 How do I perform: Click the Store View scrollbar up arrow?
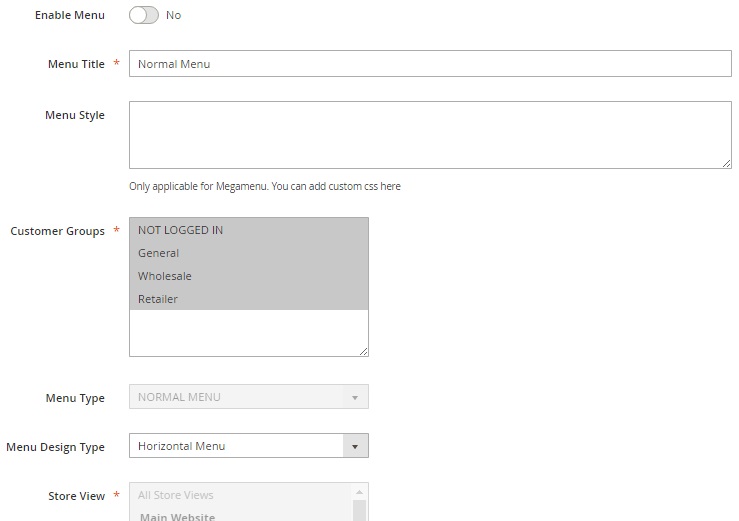[360, 492]
